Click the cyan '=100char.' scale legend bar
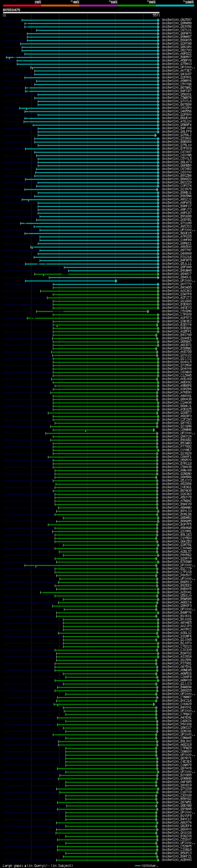 tap(137, 866)
